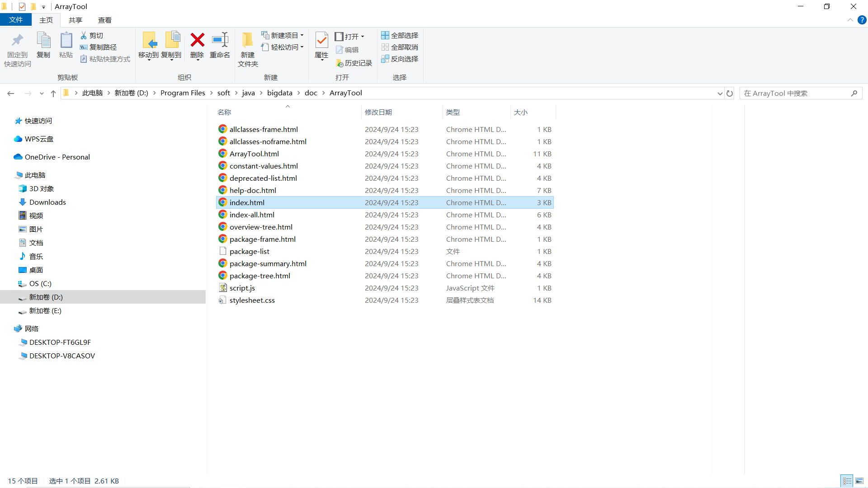
Task: Click the red Delete icon in ribbon
Action: point(197,41)
